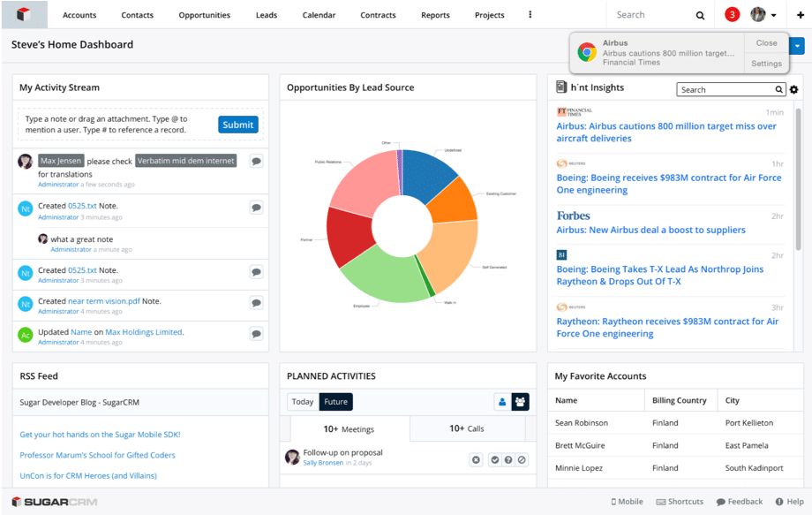
Task: Click the green Employee pie segment
Action: pyautogui.click(x=384, y=276)
